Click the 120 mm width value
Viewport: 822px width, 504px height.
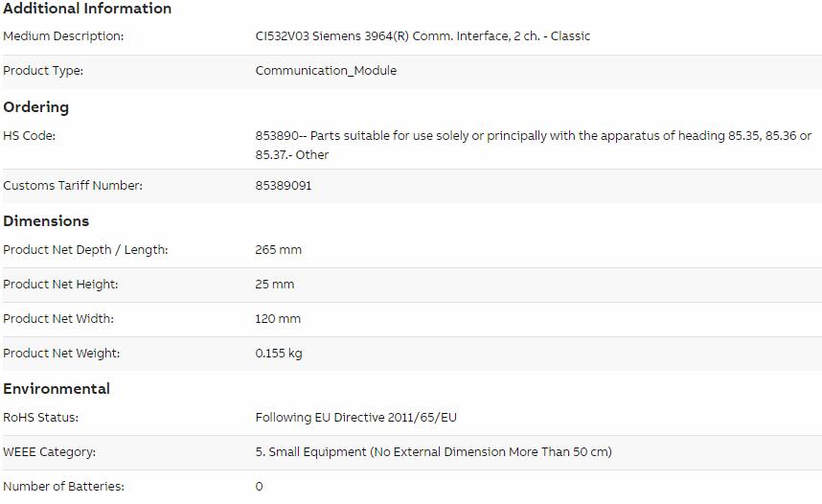coord(278,319)
